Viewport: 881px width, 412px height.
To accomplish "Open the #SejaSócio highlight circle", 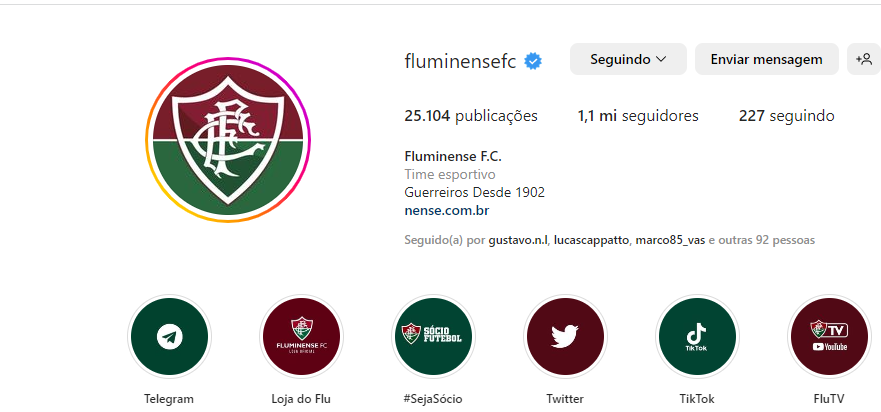I will point(433,337).
